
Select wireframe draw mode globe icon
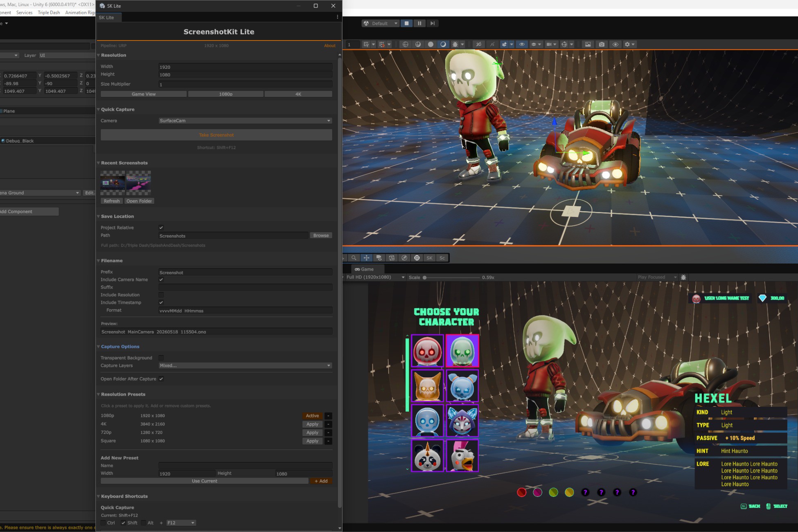click(405, 44)
